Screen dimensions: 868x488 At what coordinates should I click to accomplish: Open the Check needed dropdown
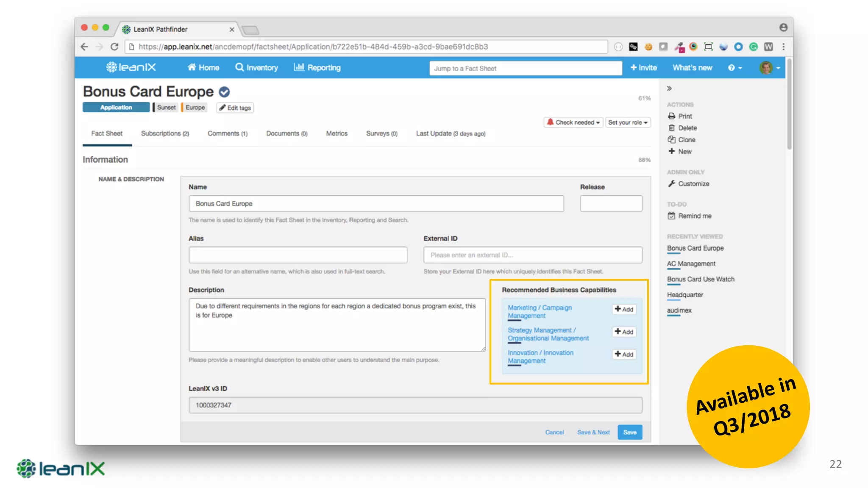tap(573, 122)
